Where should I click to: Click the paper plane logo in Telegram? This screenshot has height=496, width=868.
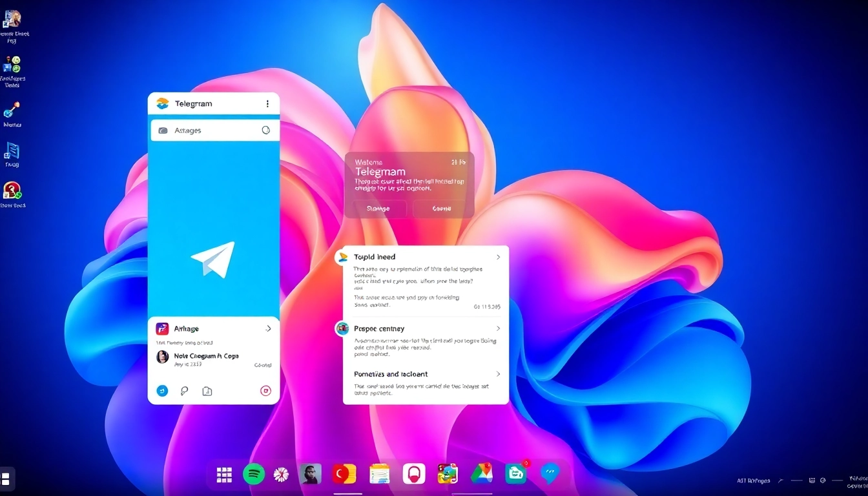[213, 259]
